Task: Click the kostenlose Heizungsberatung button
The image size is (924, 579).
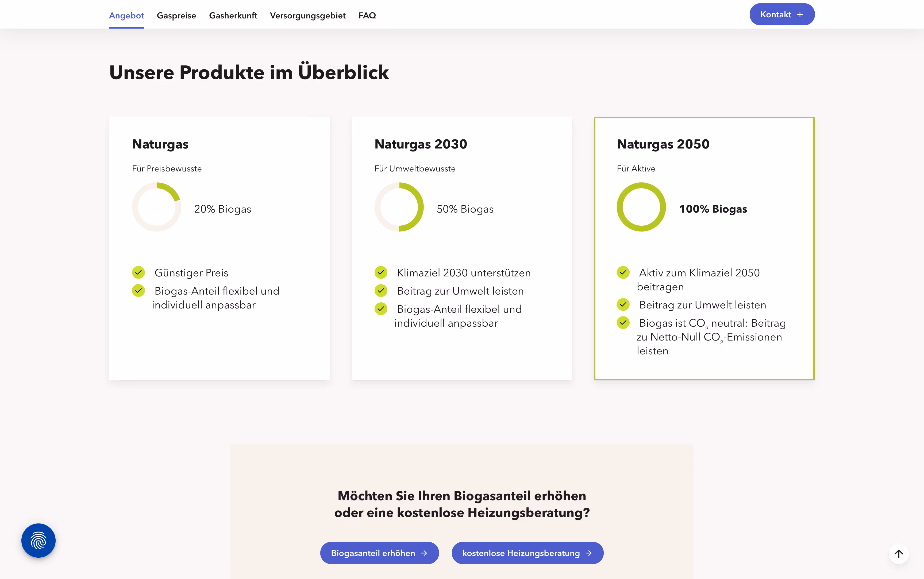Action: 527,553
